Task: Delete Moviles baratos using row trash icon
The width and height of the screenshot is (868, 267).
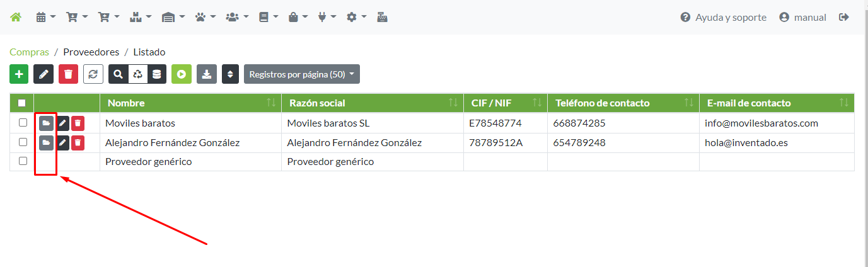Action: [78, 123]
